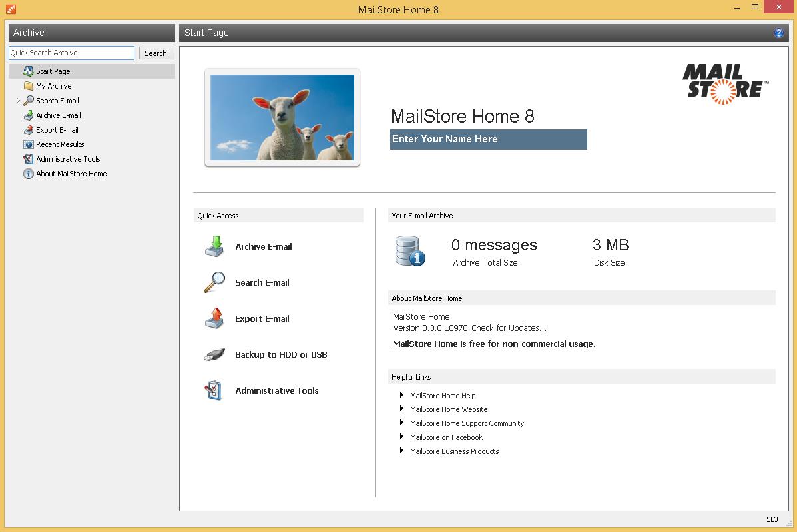The width and height of the screenshot is (797, 532).
Task: Click the Enter Your Name Here field
Action: 488,139
